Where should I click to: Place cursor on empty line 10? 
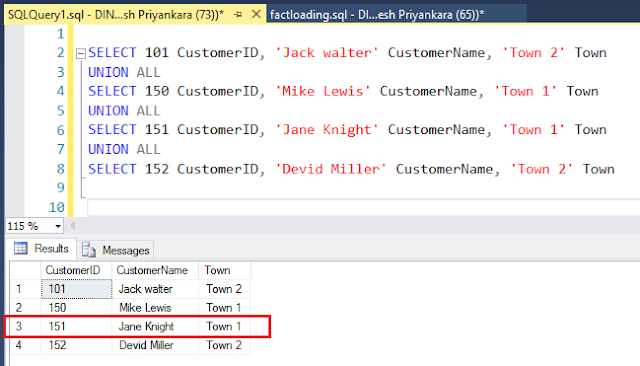point(363,207)
